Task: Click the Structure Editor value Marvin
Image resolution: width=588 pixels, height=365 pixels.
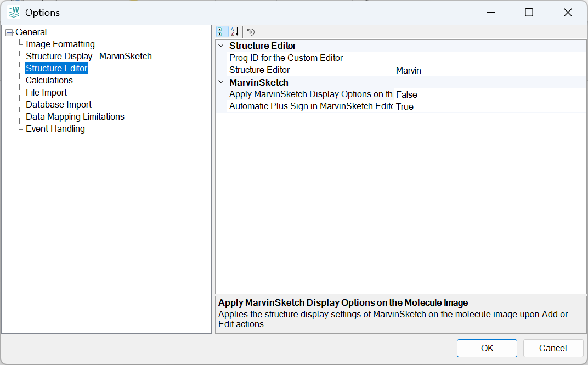Action: (490, 70)
